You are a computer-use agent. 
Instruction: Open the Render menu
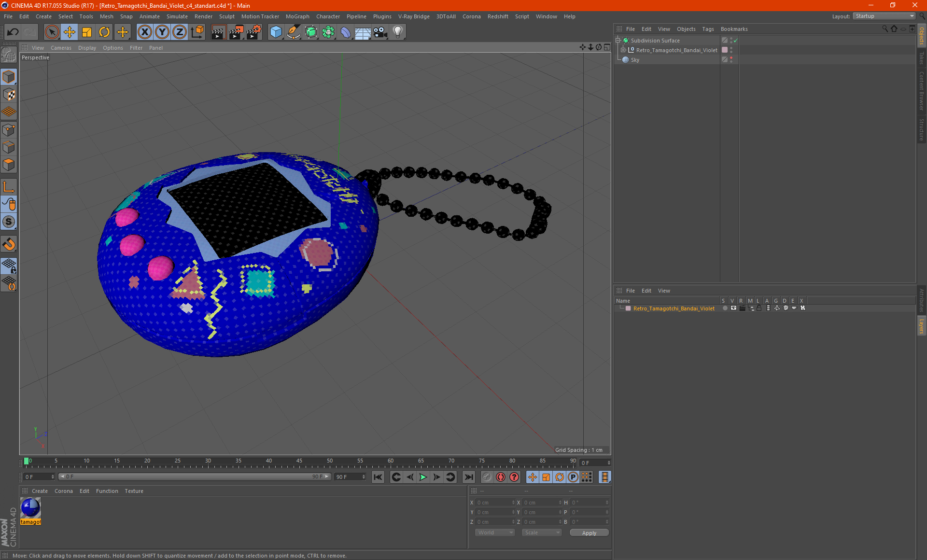tap(203, 16)
